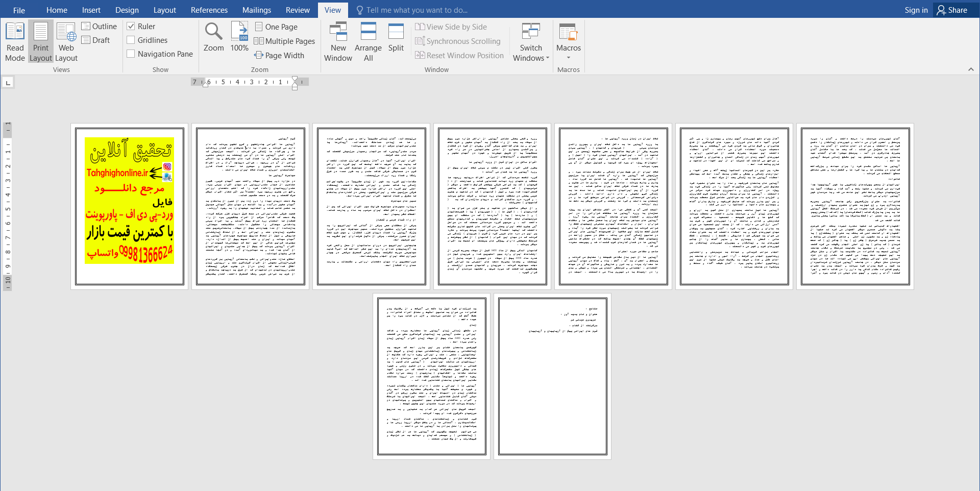Toggle the Ruler checkbox
This screenshot has height=491, width=980.
131,26
